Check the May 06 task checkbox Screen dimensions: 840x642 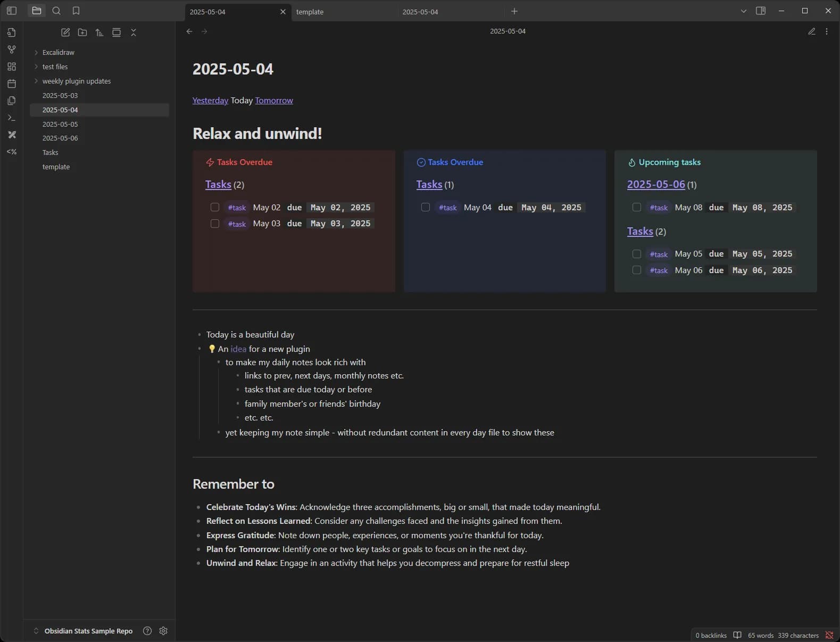click(x=637, y=270)
